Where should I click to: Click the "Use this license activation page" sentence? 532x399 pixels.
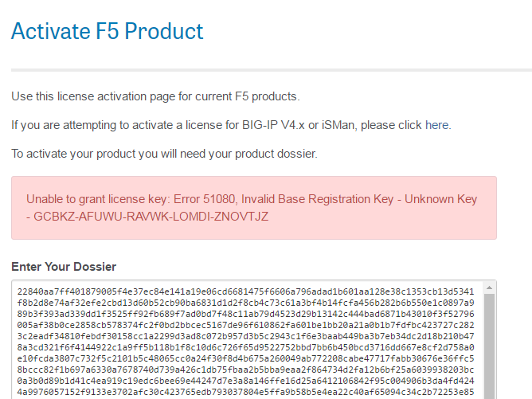click(x=155, y=96)
